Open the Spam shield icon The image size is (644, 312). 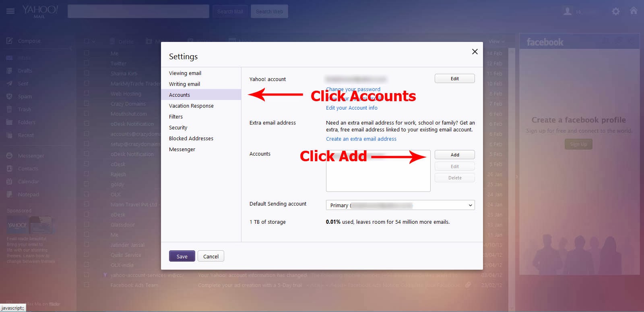pyautogui.click(x=9, y=96)
